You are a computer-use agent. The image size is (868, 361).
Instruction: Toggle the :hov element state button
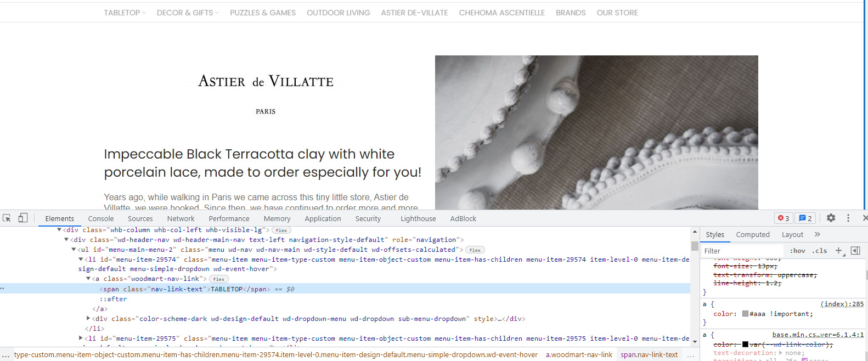tap(798, 251)
